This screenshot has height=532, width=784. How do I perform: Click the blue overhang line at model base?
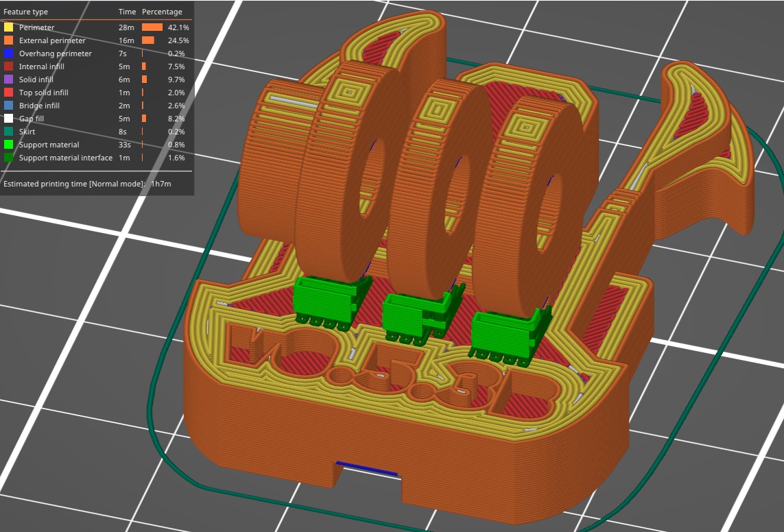coord(366,468)
